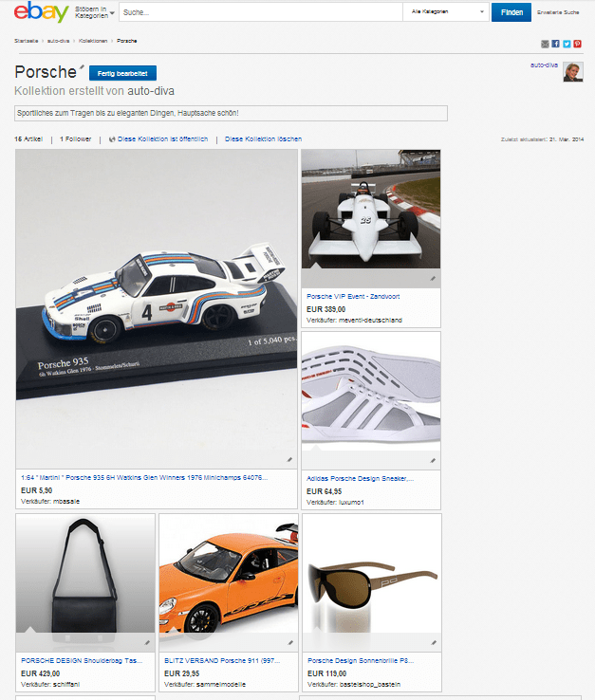Image resolution: width=595 pixels, height=700 pixels.
Task: Open Adidas Porsche Design Sneaker link
Action: [x=360, y=479]
